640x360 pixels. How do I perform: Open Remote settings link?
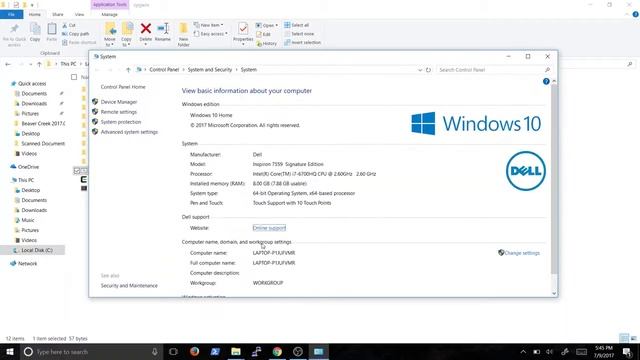point(118,112)
